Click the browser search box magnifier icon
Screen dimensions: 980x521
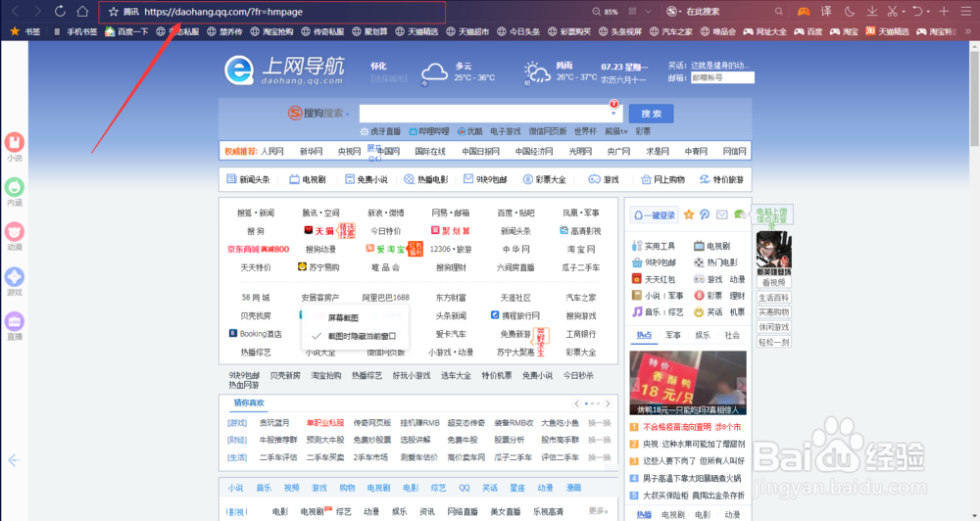pos(779,11)
